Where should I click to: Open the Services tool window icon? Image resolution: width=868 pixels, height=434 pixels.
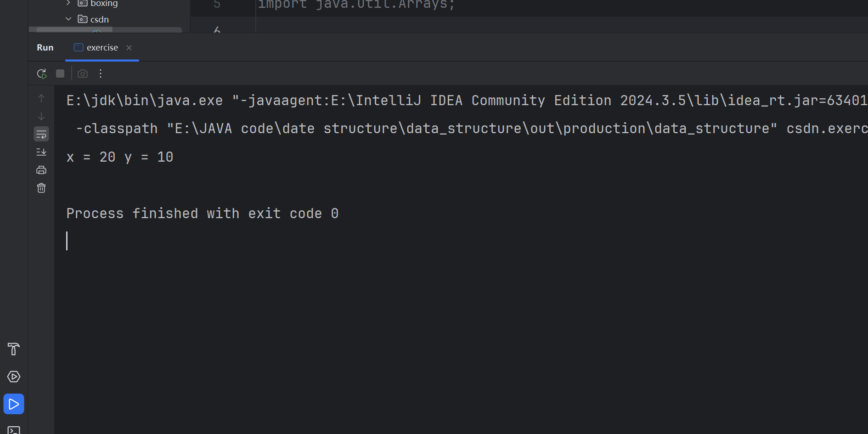click(x=14, y=377)
